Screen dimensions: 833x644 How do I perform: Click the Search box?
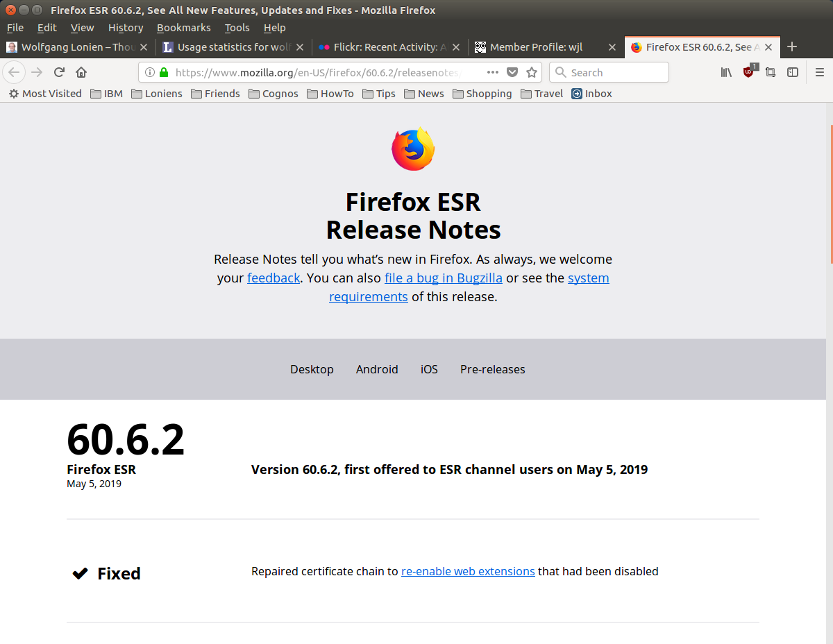(x=609, y=72)
